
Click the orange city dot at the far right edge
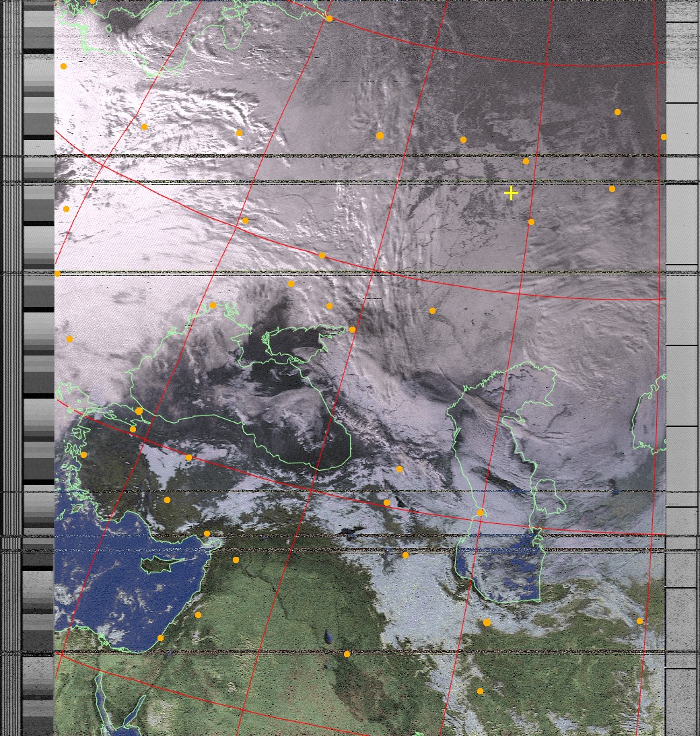(x=664, y=137)
